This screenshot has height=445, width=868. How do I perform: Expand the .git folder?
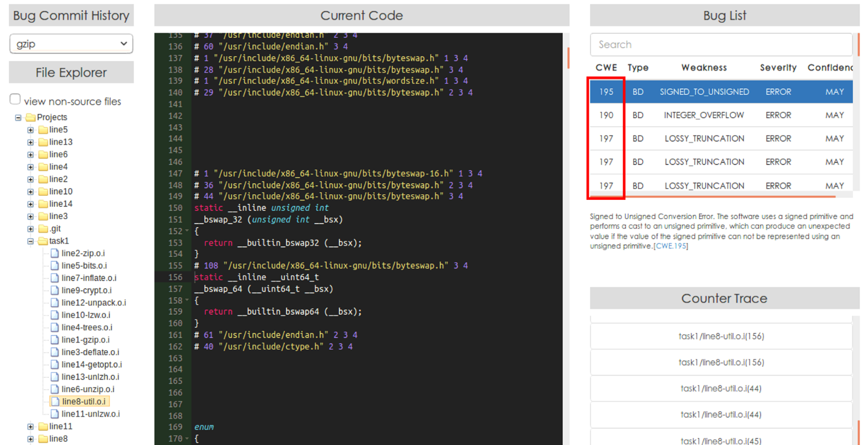(x=31, y=229)
